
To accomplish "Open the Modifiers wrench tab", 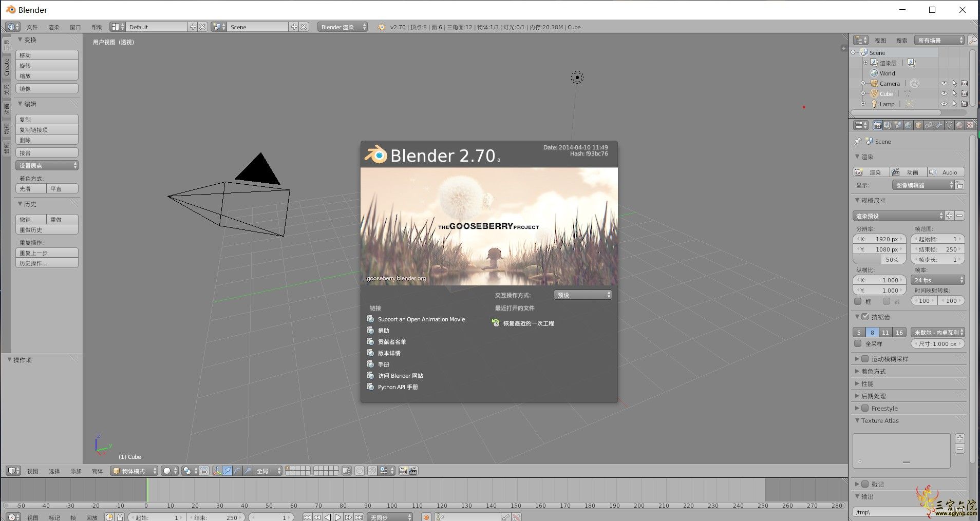I will [939, 125].
